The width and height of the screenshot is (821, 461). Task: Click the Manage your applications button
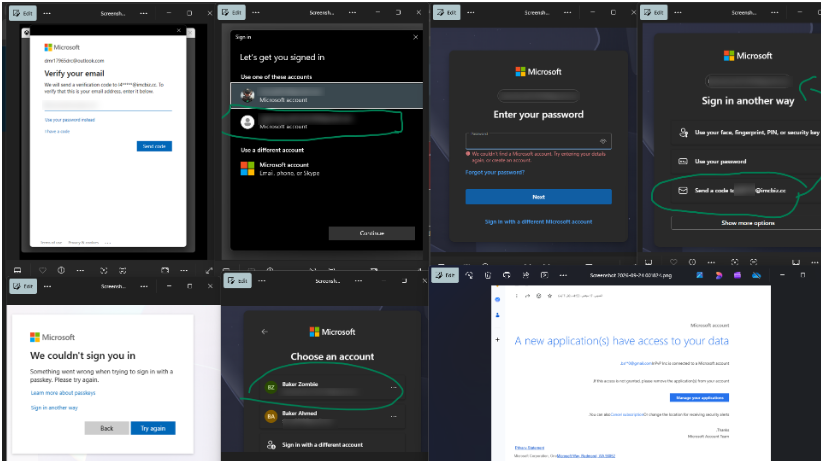click(x=700, y=398)
